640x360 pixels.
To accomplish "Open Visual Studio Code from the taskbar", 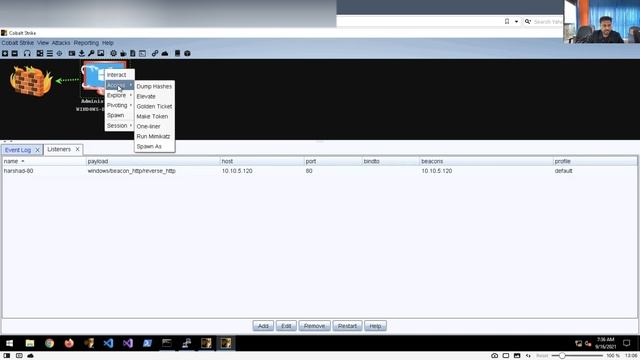I will click(108, 343).
